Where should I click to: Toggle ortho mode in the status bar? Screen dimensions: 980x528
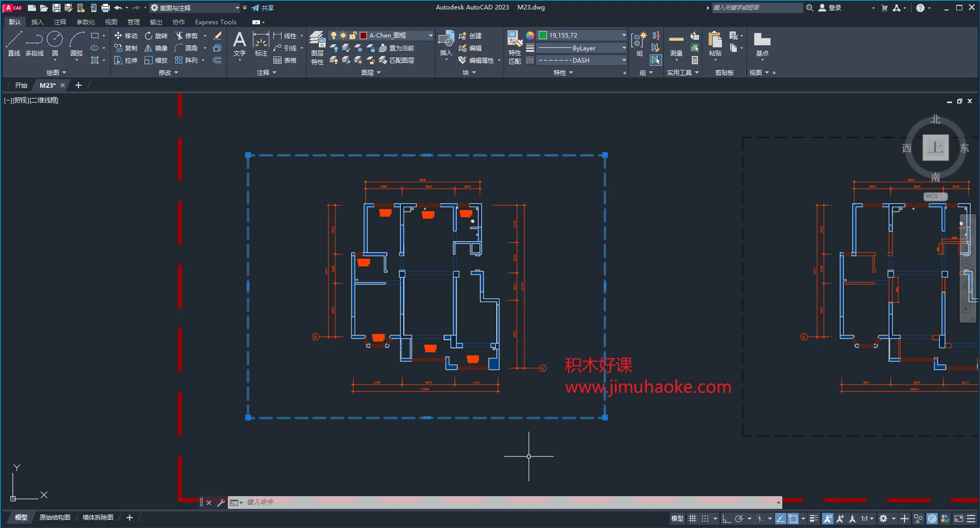[726, 518]
